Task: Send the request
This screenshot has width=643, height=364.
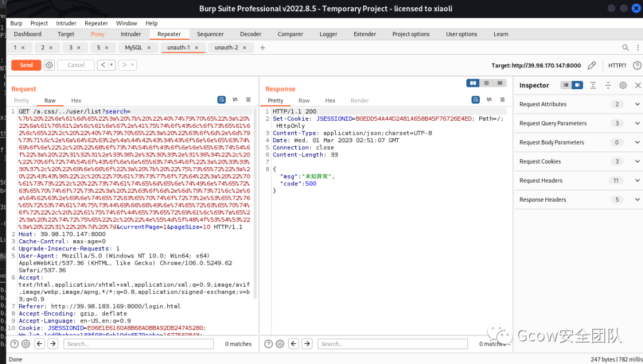Action: pos(26,65)
